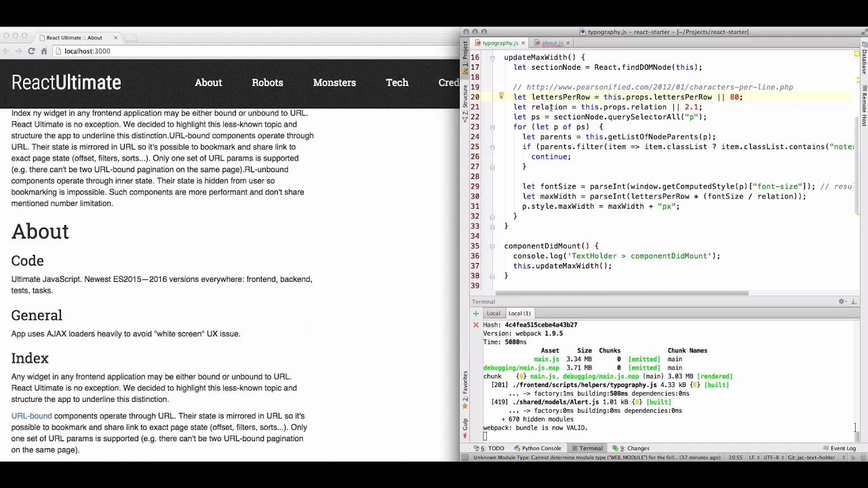This screenshot has height=488, width=868.
Task: Open the Python Console tool window
Action: [537, 448]
